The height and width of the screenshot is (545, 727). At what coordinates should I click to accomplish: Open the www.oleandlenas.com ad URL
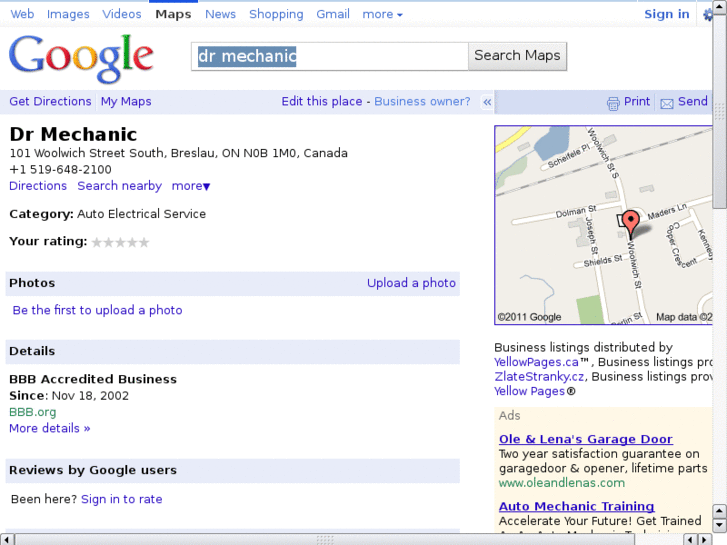pyautogui.click(x=562, y=483)
